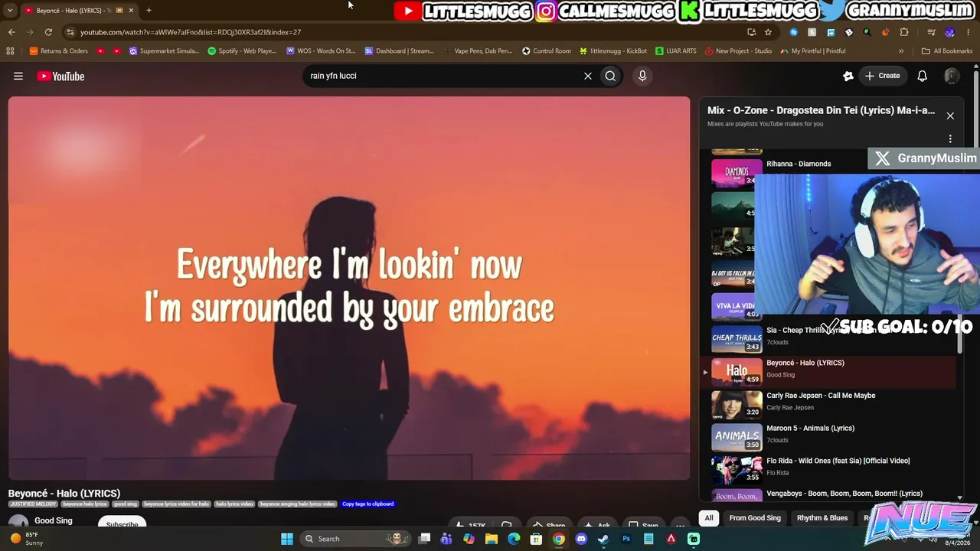Select the Beyoncé - Halo (LYRICS) playlist entry

829,372
